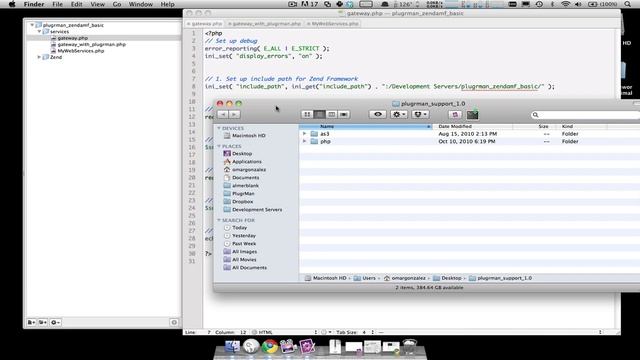Open the MyWebServices.php editor tab
This screenshot has width=640, height=360.
pyautogui.click(x=333, y=24)
